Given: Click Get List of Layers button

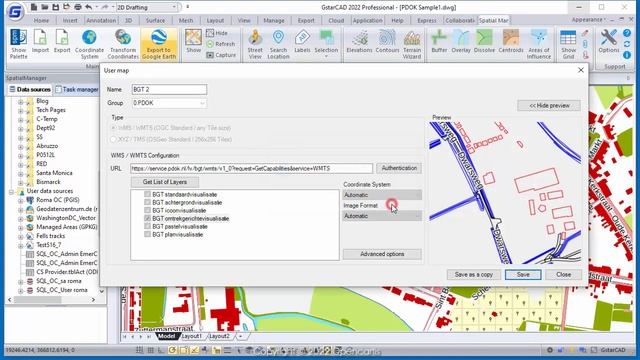Looking at the screenshot, I should point(165,182).
